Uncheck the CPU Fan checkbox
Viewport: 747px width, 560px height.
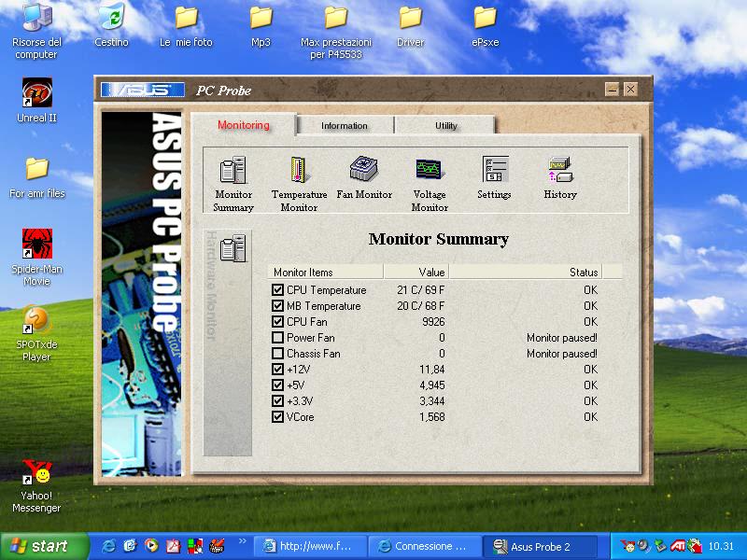click(277, 321)
